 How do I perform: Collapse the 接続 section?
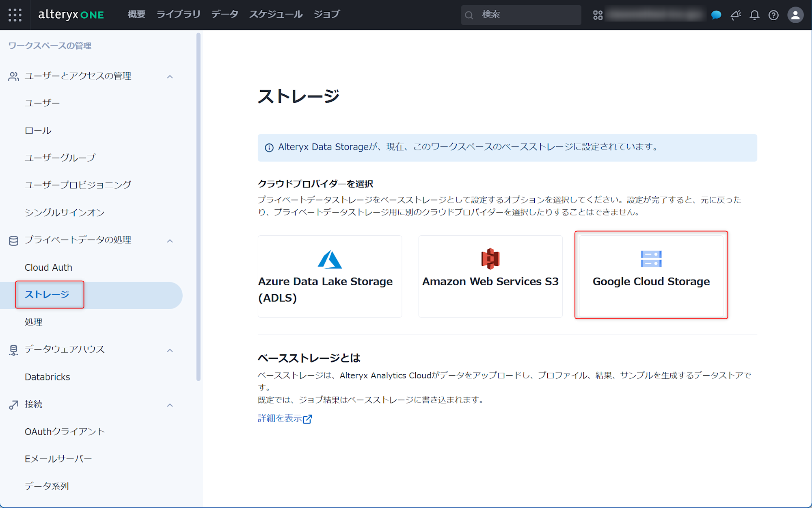170,405
